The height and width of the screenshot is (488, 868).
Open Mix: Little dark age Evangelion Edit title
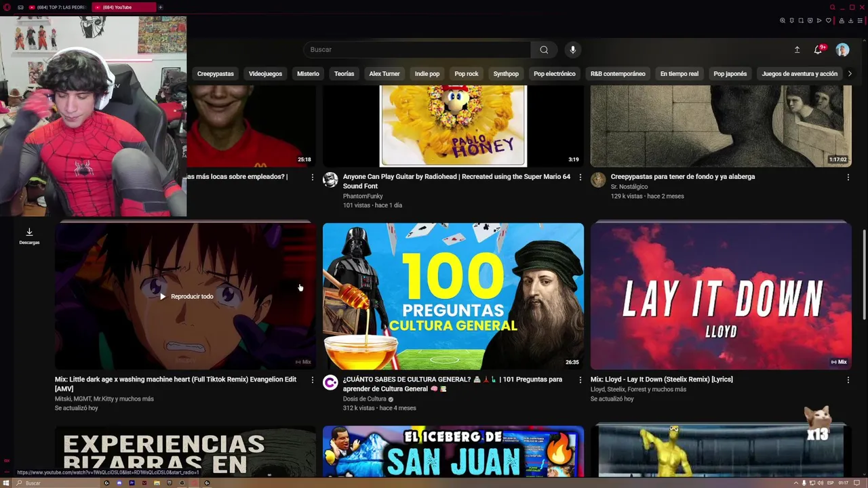tap(176, 384)
